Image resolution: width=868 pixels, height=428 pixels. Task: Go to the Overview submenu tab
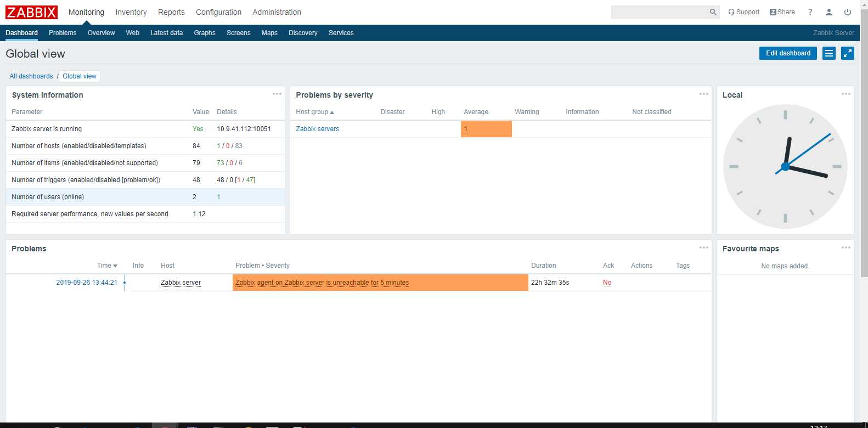[102, 33]
